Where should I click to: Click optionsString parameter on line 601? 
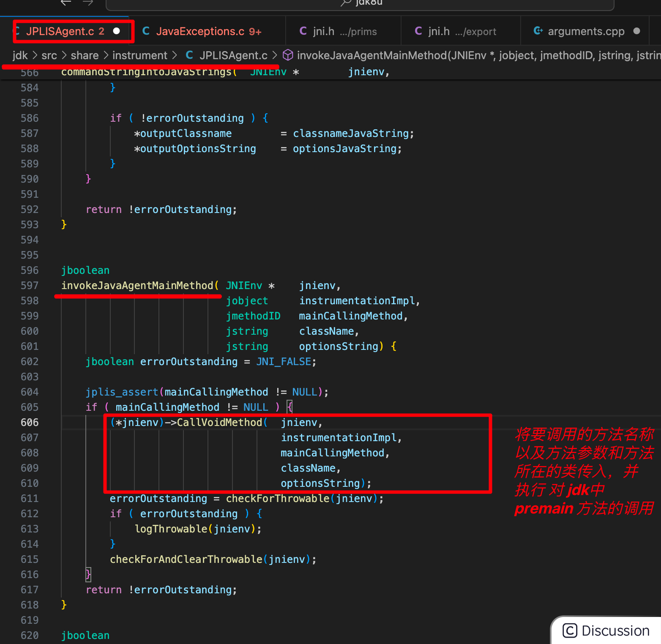click(x=339, y=346)
